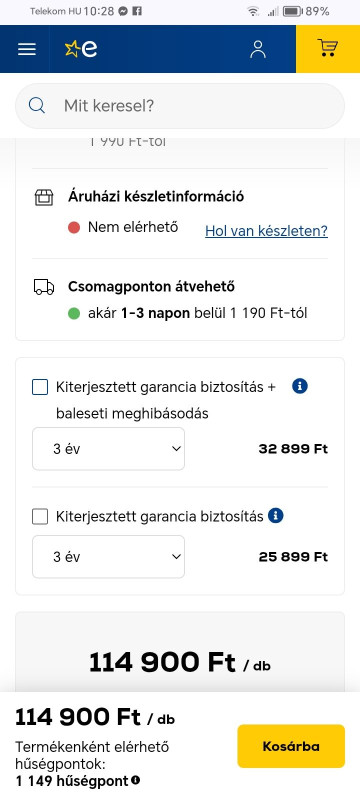Screen dimensions: 360x800
Task: Focus the Mit keresel? search field
Action: click(x=180, y=106)
